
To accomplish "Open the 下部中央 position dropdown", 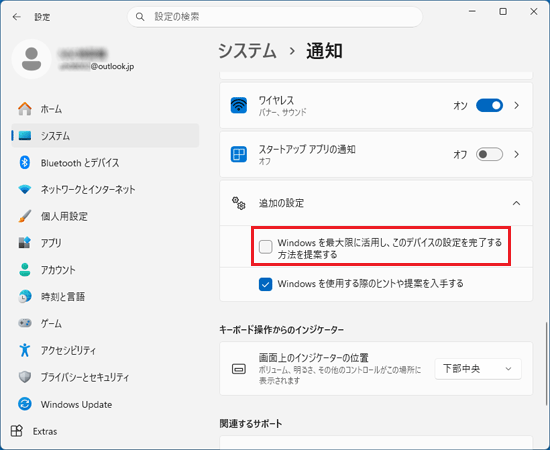I will pos(478,369).
